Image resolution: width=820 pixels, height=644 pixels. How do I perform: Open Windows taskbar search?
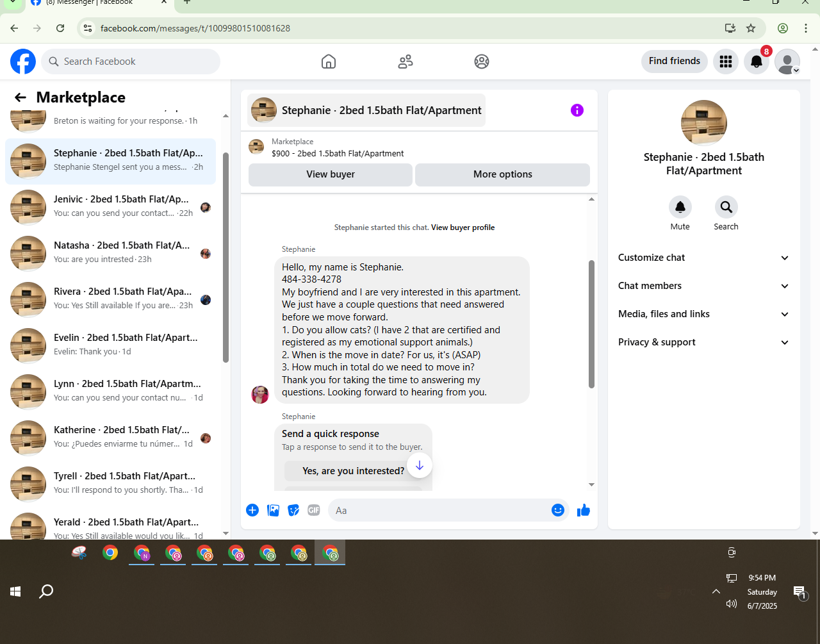click(46, 591)
